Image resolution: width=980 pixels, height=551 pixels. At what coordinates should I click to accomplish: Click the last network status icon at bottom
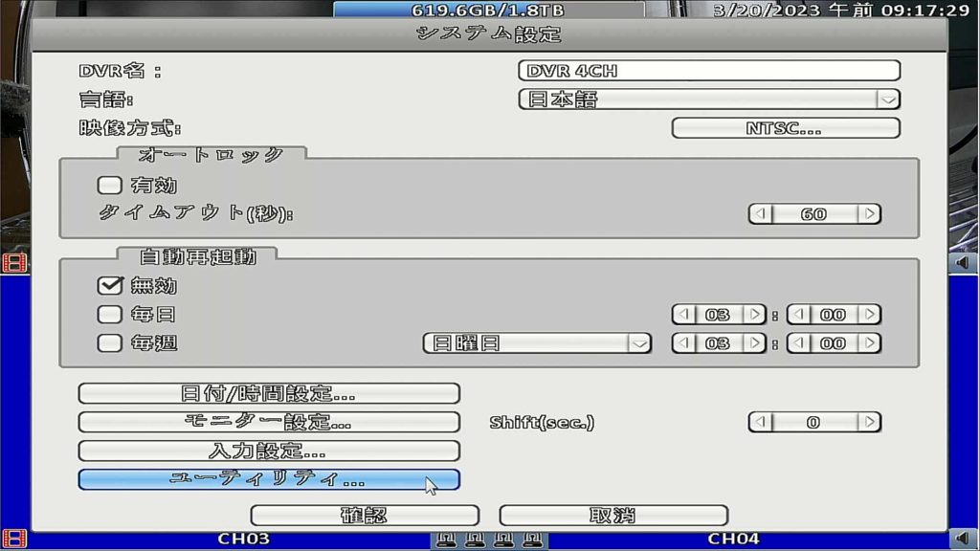point(534,540)
